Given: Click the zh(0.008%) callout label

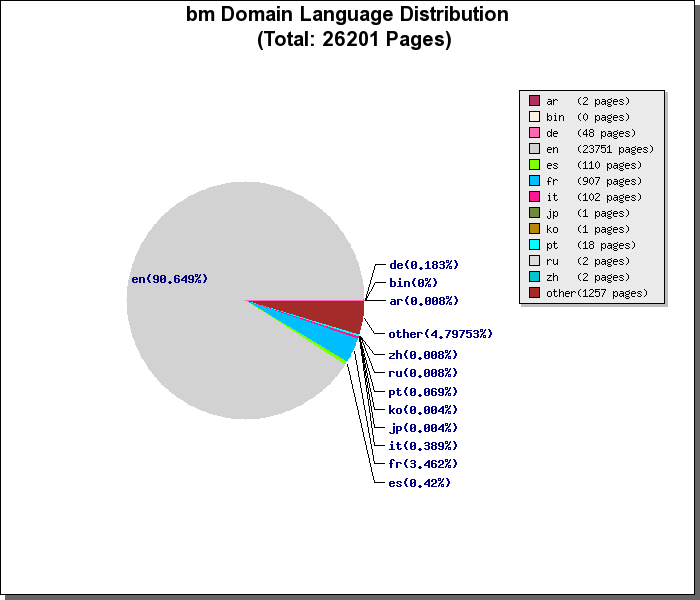Looking at the screenshot, I should [423, 355].
